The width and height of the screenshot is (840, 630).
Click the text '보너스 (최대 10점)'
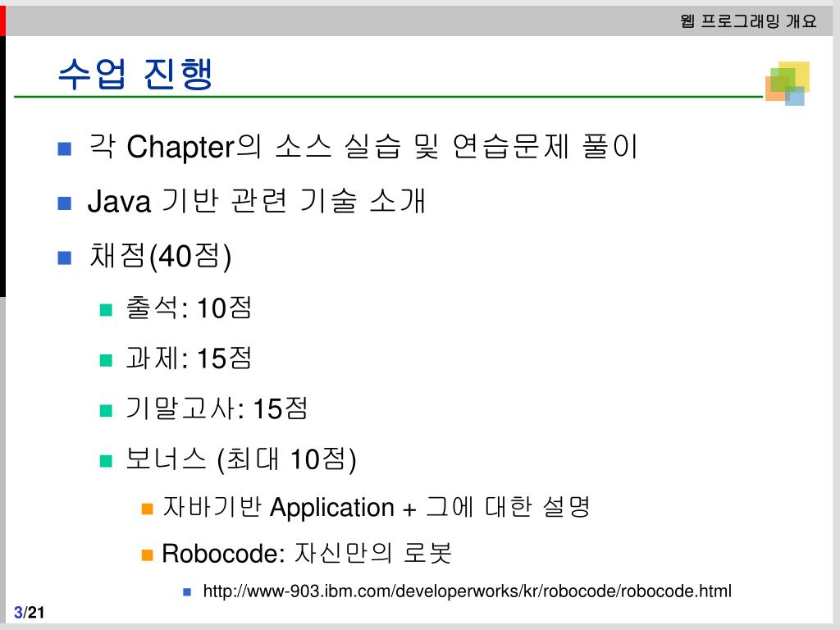(241, 459)
